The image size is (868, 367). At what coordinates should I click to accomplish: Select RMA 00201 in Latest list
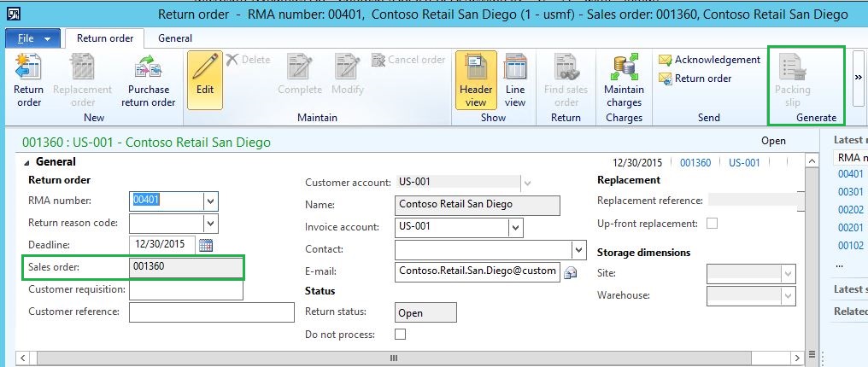[x=850, y=228]
